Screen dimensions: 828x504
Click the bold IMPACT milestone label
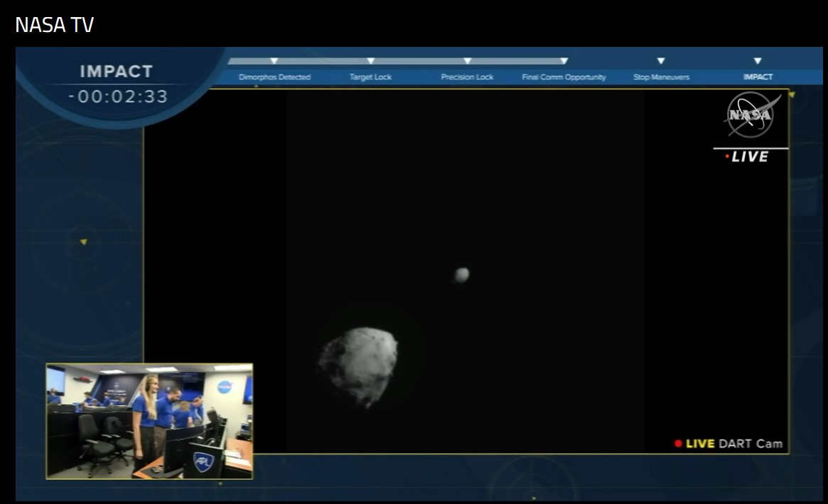pyautogui.click(x=758, y=77)
